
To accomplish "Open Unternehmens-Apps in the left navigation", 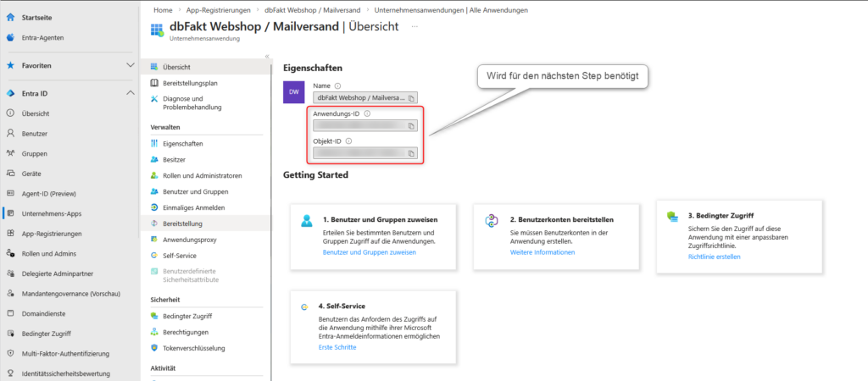I will click(x=51, y=213).
